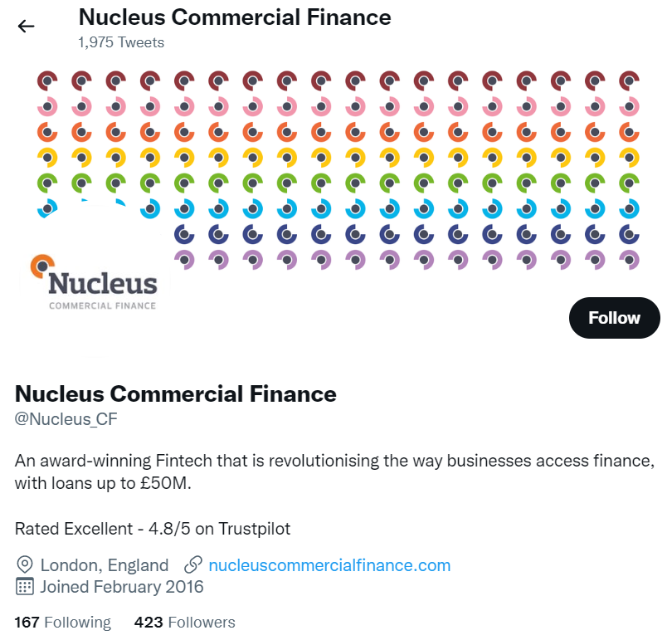Click the Nucleus company logo avatar
The image size is (672, 640).
tap(95, 274)
